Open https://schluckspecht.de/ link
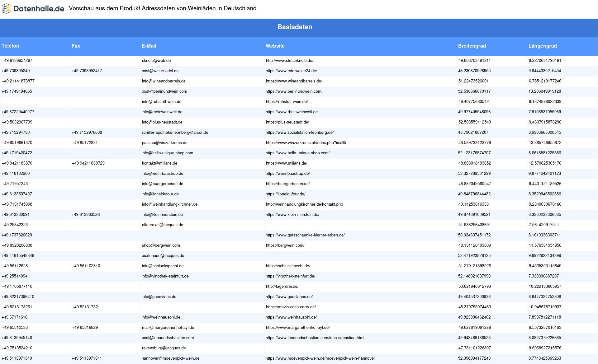598x364 pixels. 288,266
